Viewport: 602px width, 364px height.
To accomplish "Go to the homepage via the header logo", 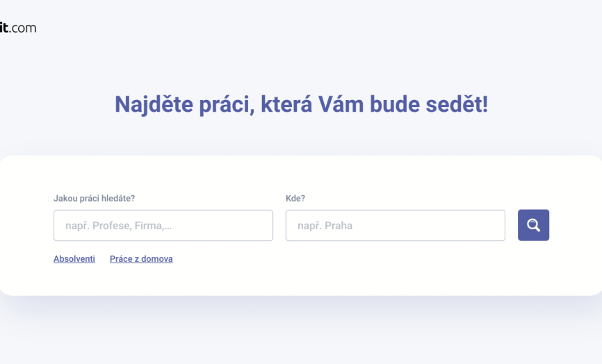I will tap(18, 28).
